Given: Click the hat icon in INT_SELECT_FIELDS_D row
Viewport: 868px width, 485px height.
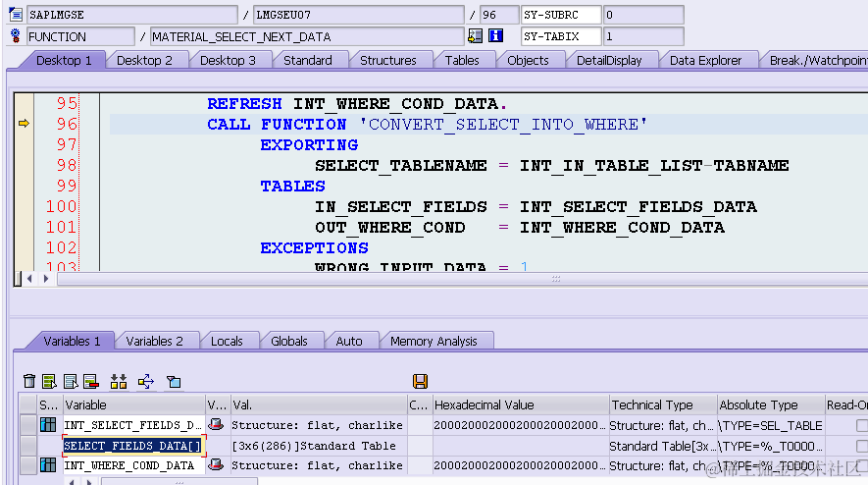Looking at the screenshot, I should pyautogui.click(x=216, y=424).
